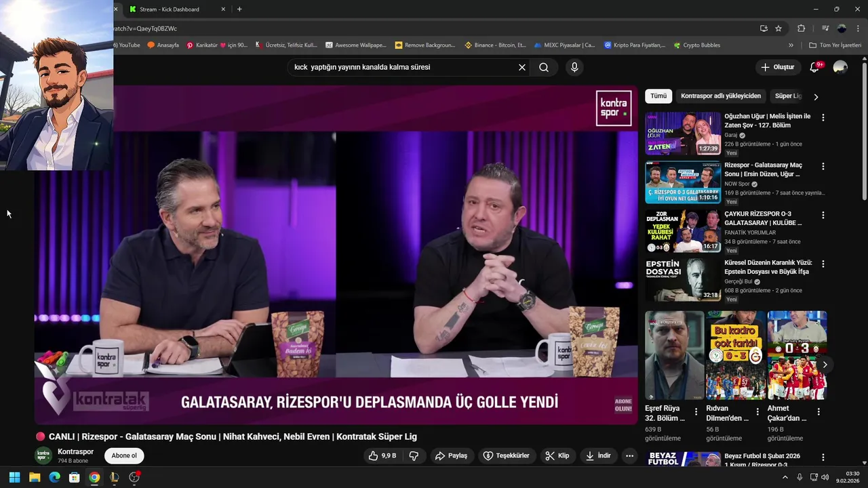
Task: Open the Kripto Para Fiyatları bookmark
Action: [635, 45]
